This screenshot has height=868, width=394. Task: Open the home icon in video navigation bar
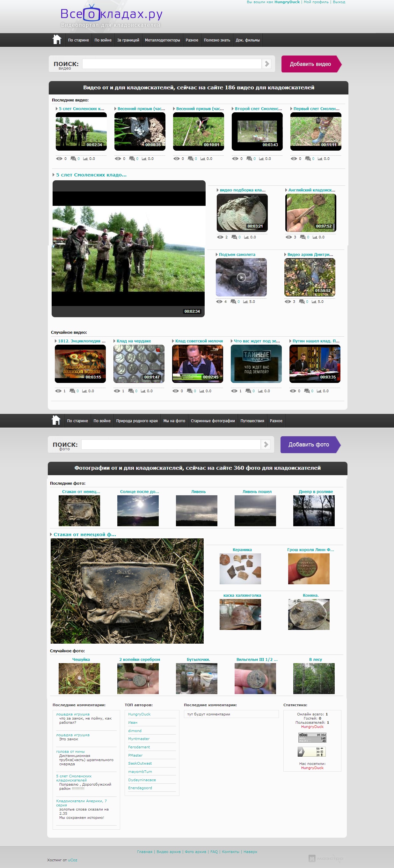pos(57,40)
